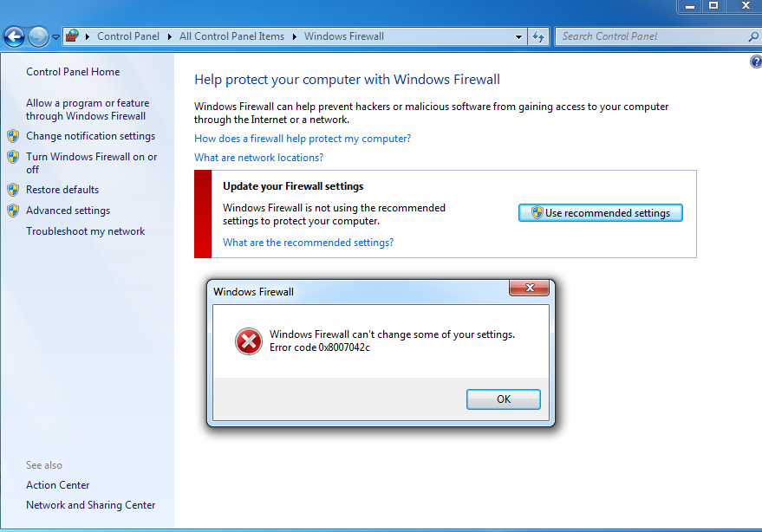Viewport: 762px width, 532px height.
Task: Click the magnifier search icon
Action: pos(753,36)
